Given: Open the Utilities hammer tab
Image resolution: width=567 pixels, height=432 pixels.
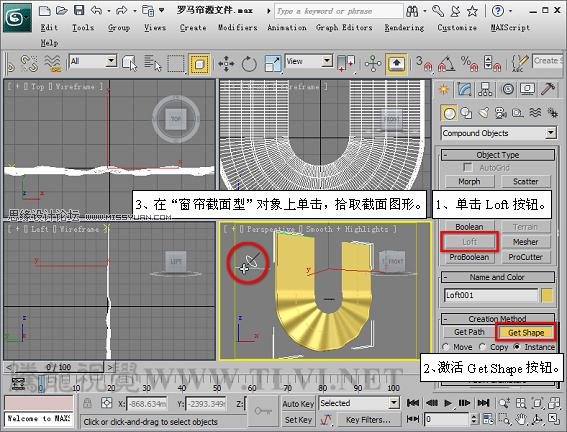Looking at the screenshot, I should (x=548, y=89).
